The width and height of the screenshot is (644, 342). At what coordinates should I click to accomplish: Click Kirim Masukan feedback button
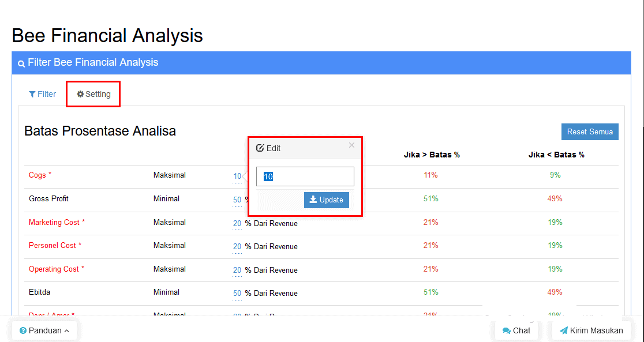(590, 330)
